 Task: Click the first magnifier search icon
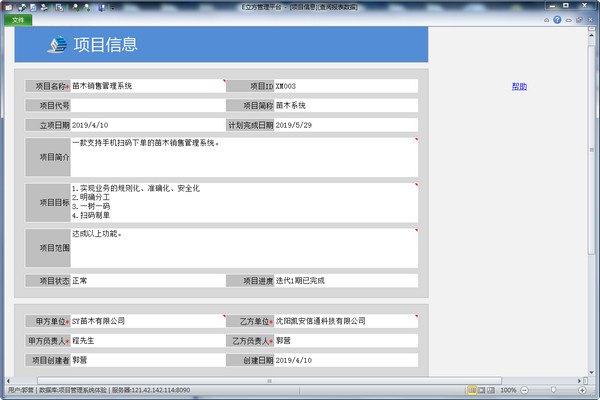pos(75,7)
